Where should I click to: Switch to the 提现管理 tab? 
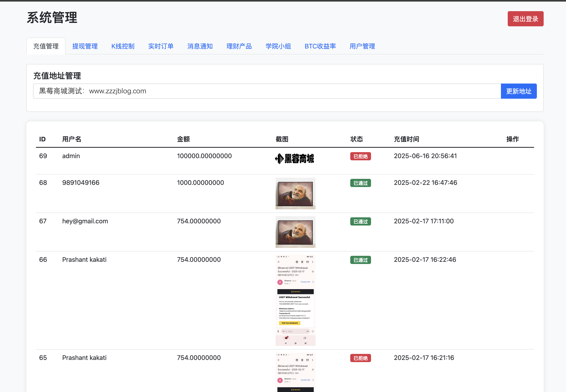[x=85, y=46]
